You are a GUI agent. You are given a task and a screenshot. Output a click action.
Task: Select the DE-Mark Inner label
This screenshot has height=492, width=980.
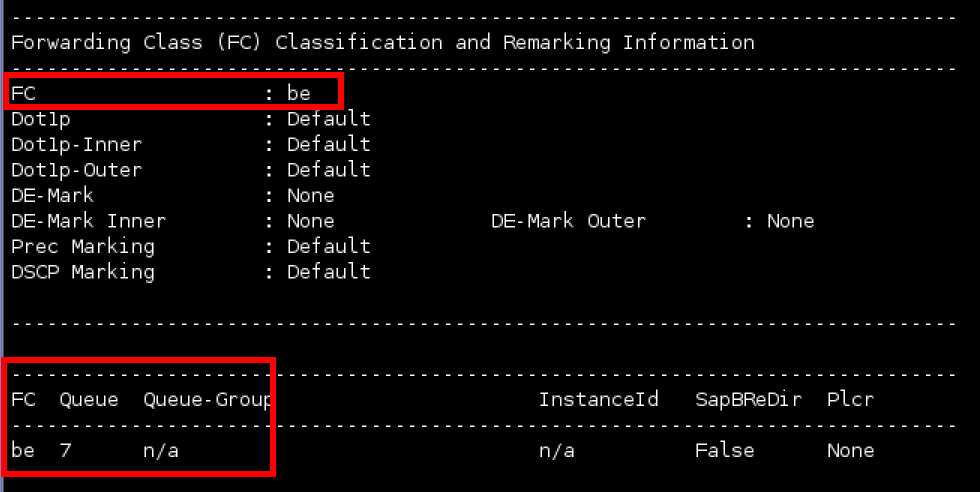(x=88, y=221)
